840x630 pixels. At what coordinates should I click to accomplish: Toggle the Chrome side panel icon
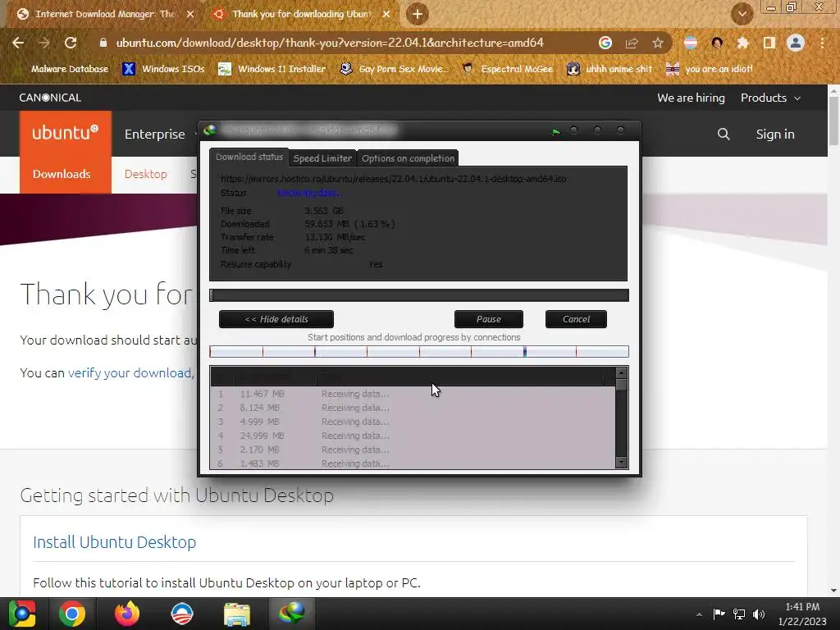[769, 43]
